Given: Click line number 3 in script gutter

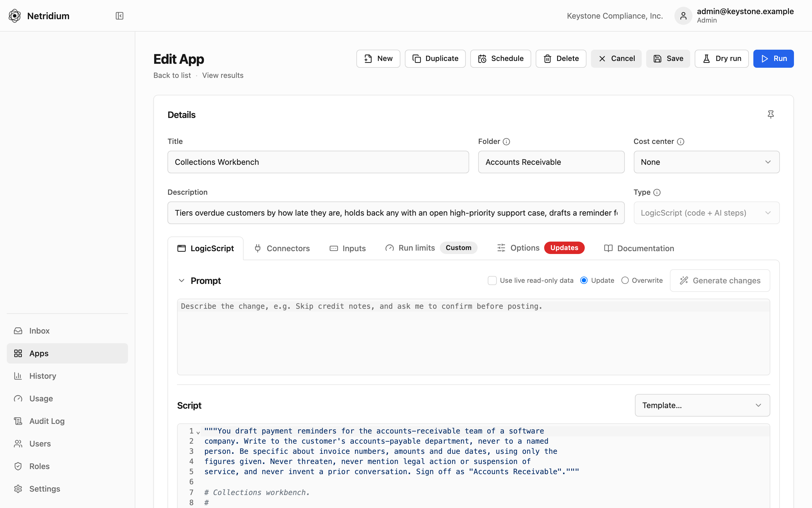Looking at the screenshot, I should pyautogui.click(x=191, y=451).
